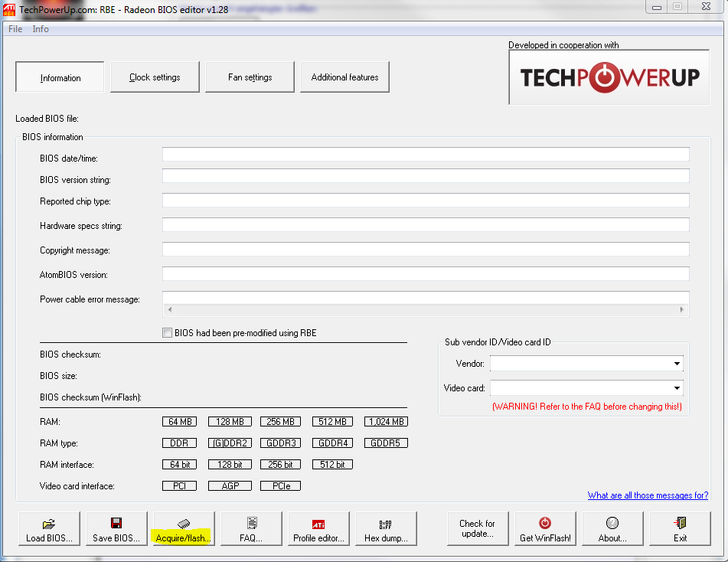Switch to the Additional features tab

tap(344, 77)
